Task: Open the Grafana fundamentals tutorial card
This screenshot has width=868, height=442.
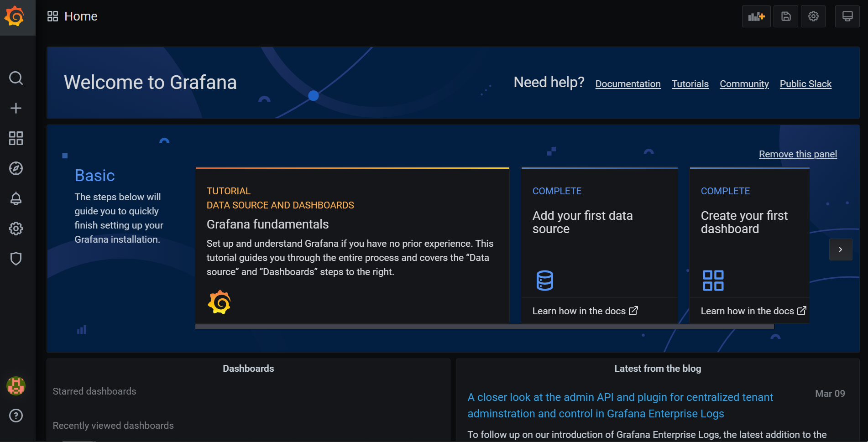Action: click(352, 245)
